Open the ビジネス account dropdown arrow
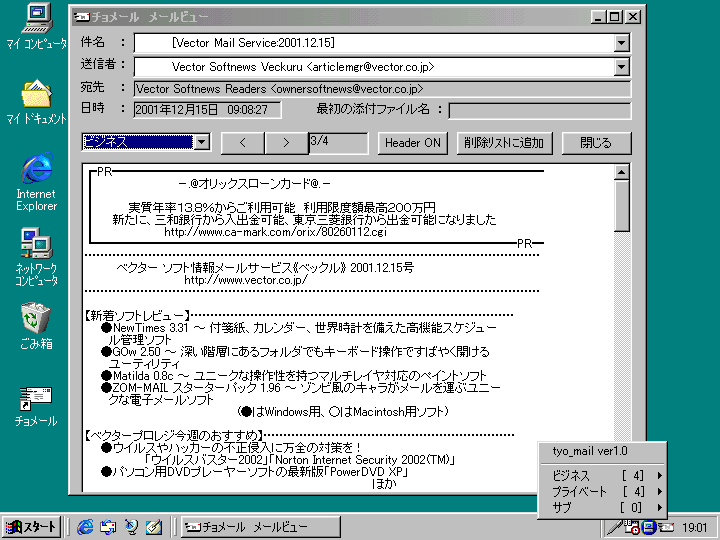 [x=202, y=142]
